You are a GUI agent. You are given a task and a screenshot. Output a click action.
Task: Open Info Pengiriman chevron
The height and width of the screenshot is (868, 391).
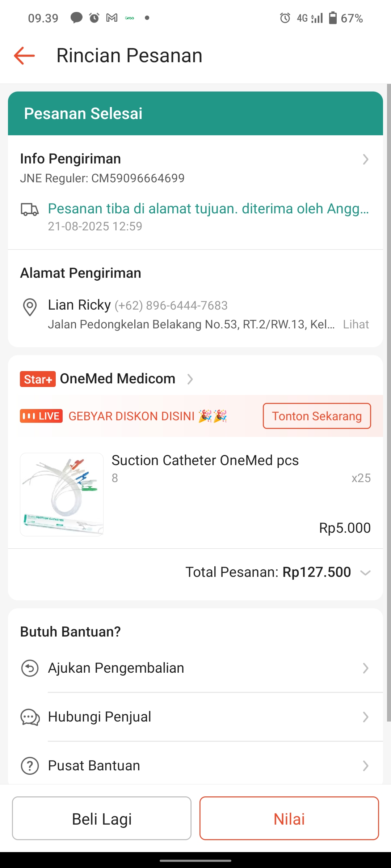pos(365,159)
